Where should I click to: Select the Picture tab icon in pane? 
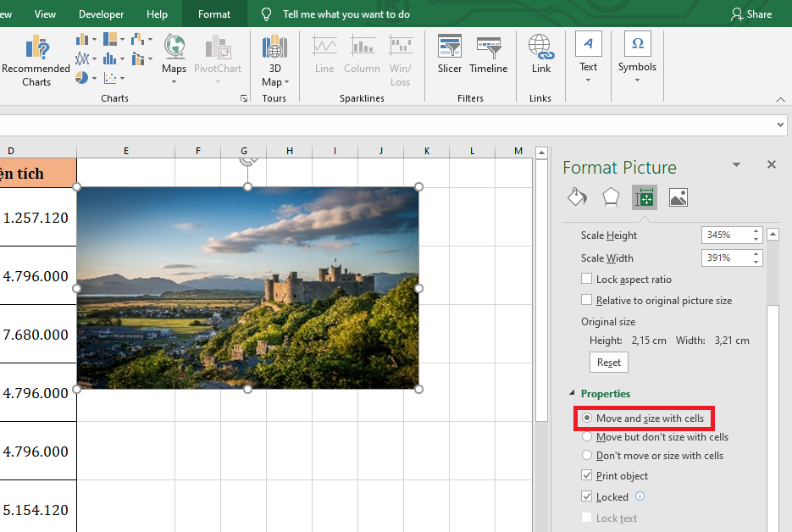[678, 197]
